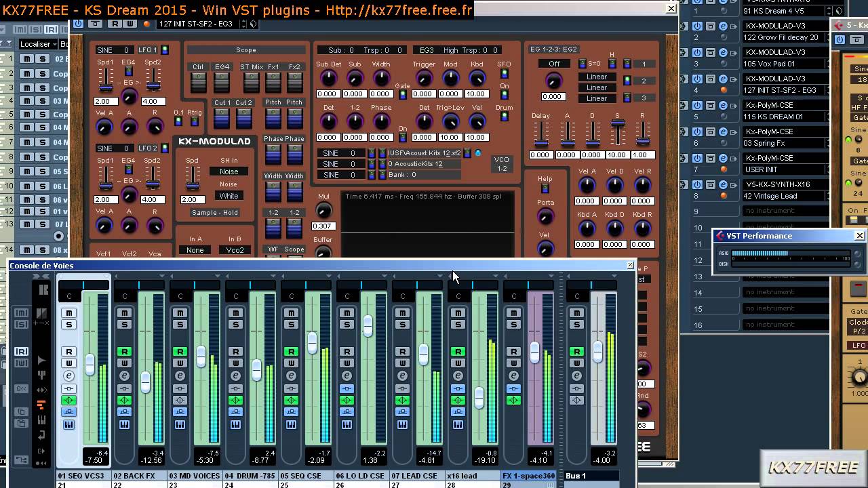The image size is (868, 488).
Task: Open the SH In Noise selector
Action: point(229,171)
